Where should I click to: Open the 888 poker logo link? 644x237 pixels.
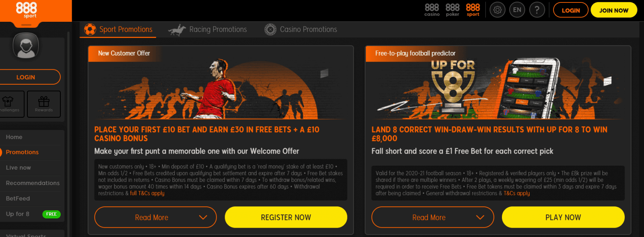click(452, 10)
